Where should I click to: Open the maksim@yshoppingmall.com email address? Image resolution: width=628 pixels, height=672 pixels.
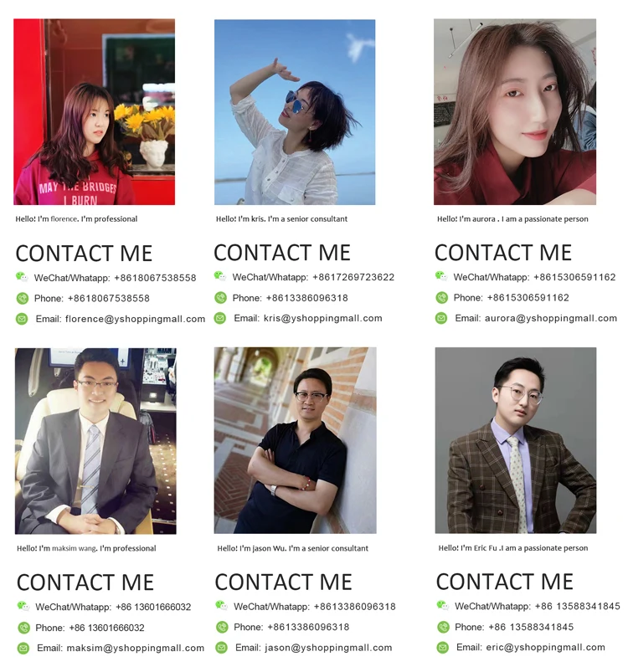136,648
